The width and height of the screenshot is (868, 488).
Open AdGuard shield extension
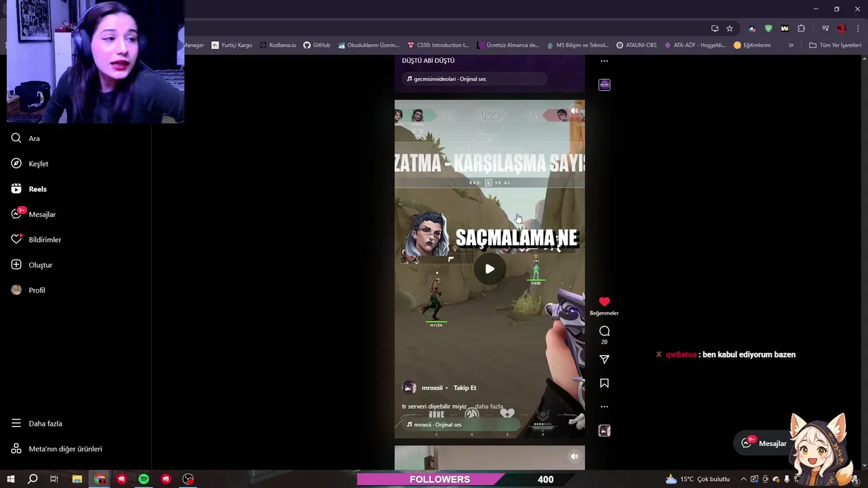pyautogui.click(x=768, y=28)
